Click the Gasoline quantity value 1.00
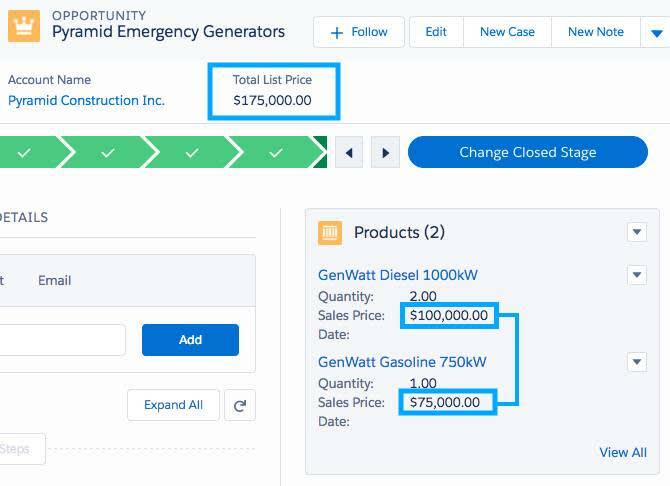Image resolution: width=670 pixels, height=486 pixels. click(423, 383)
